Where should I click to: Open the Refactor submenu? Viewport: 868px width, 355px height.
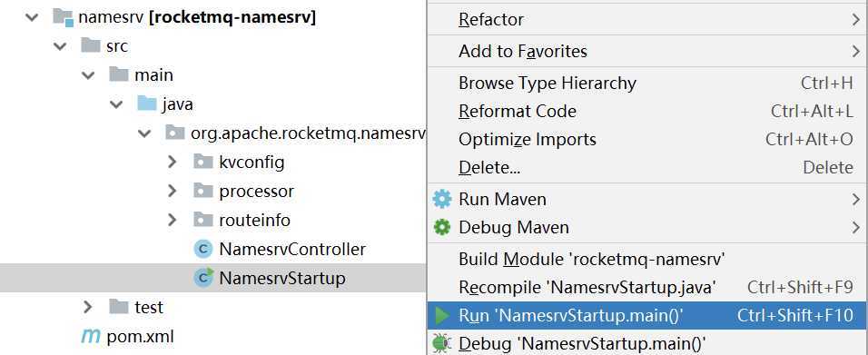click(647, 19)
